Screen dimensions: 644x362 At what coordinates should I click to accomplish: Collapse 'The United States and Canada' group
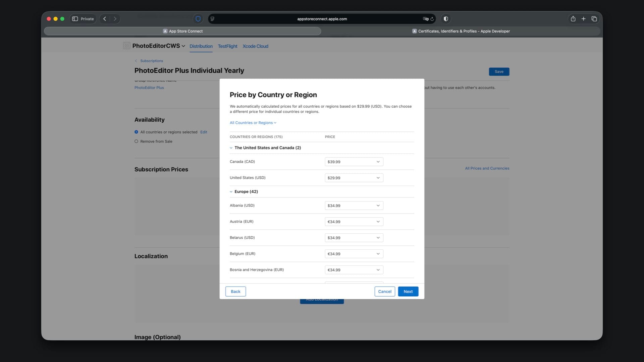pos(231,148)
